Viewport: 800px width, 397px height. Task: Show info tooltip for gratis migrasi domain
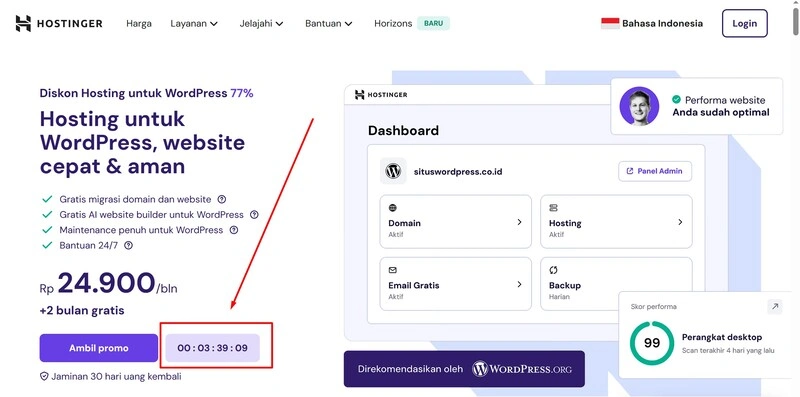[221, 199]
